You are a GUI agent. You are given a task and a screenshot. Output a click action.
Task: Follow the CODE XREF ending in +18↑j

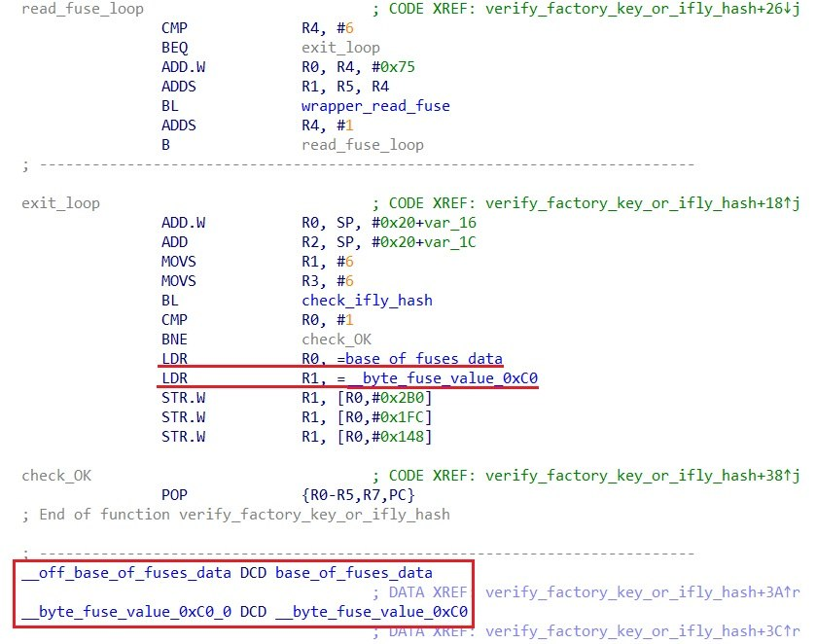coord(643,203)
